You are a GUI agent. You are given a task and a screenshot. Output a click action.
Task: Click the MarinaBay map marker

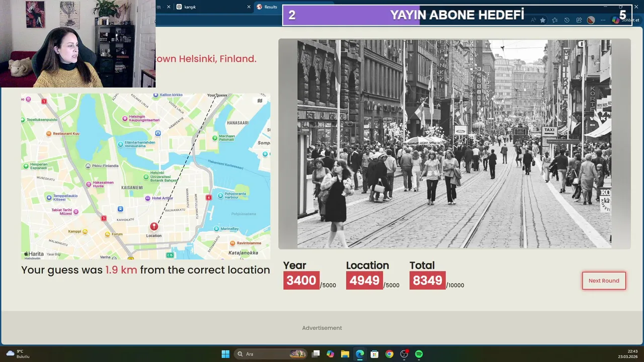(216, 229)
